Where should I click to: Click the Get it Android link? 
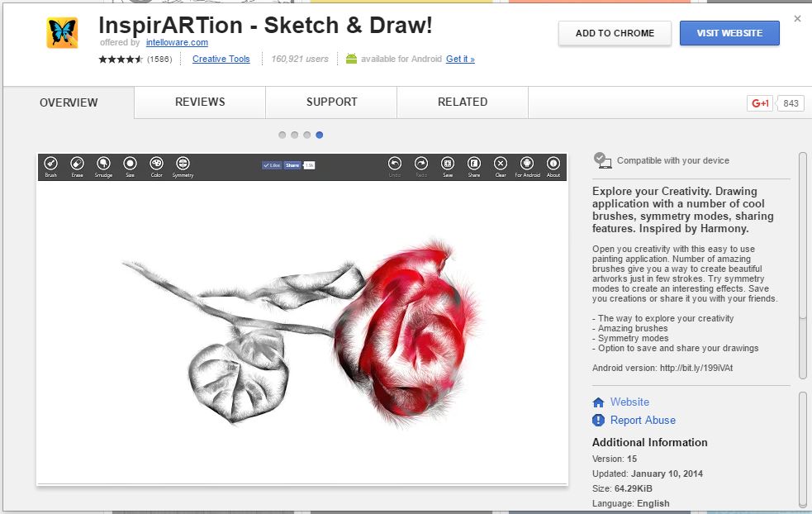[x=460, y=59]
